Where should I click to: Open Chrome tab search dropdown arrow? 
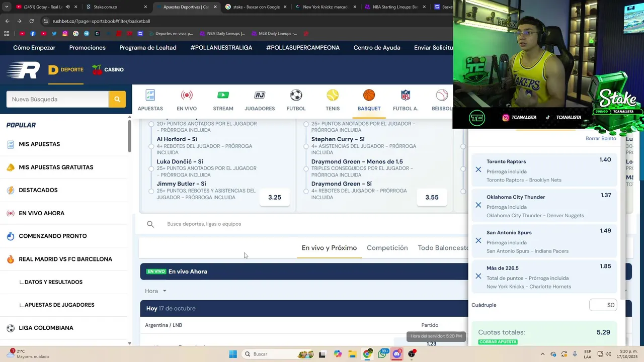tap(7, 7)
